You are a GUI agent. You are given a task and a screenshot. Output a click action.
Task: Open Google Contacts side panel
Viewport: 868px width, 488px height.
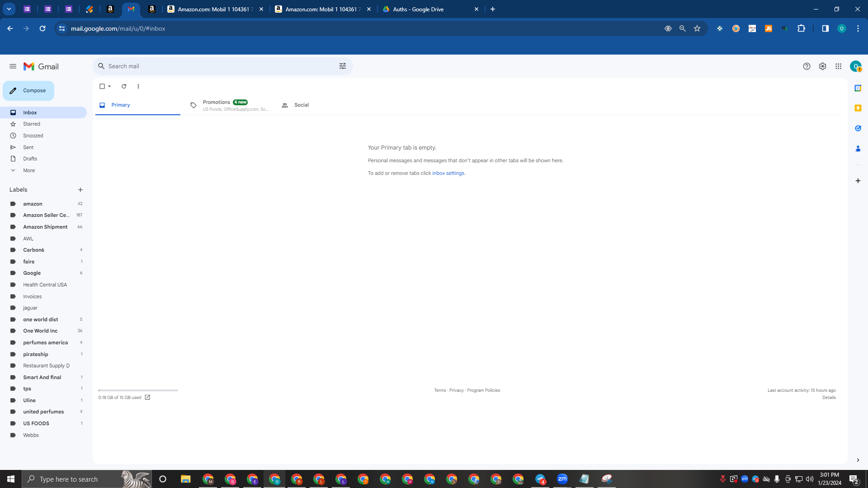(x=858, y=149)
